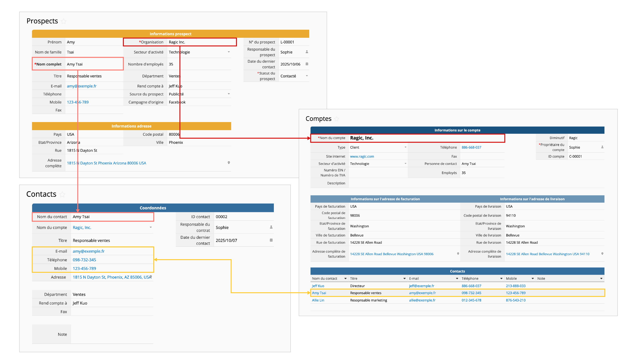Open calendar picker for prospect's Date du dernier contact
The height and width of the screenshot is (364, 637).
[x=307, y=64]
